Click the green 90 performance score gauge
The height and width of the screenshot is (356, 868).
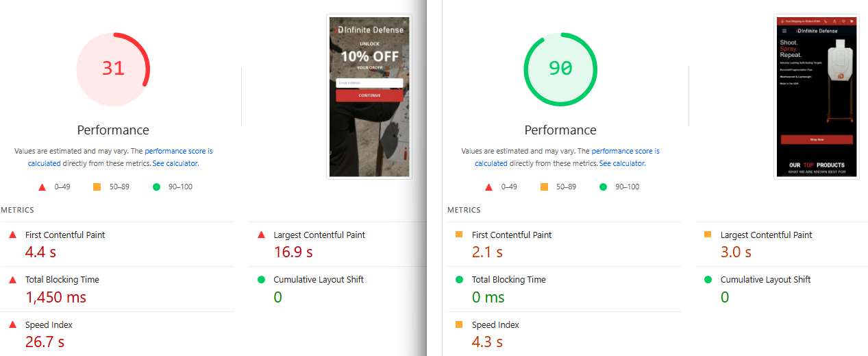(x=560, y=69)
